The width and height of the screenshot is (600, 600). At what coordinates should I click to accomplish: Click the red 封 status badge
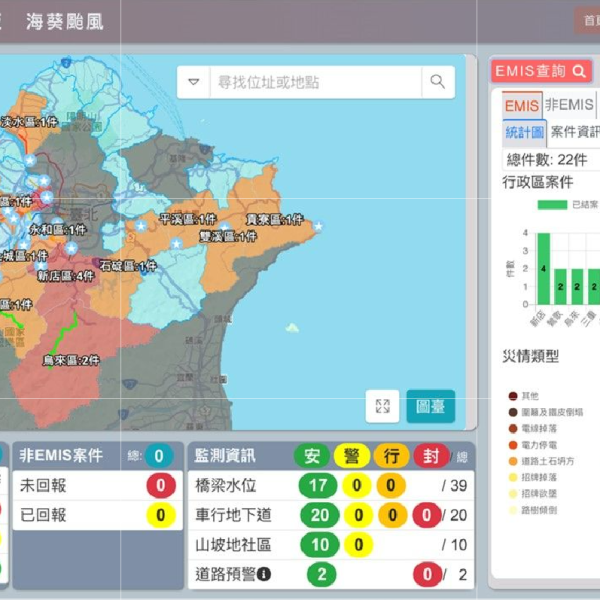click(x=431, y=456)
